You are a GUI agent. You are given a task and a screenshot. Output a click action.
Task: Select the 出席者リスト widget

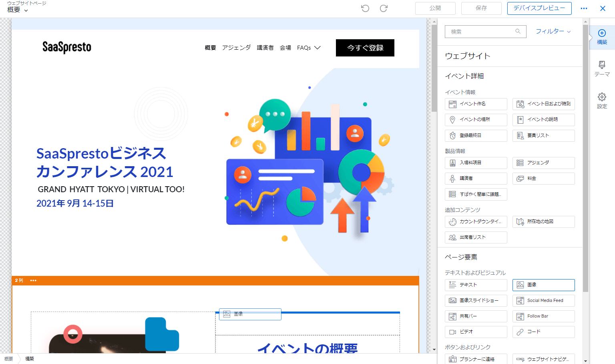click(476, 237)
